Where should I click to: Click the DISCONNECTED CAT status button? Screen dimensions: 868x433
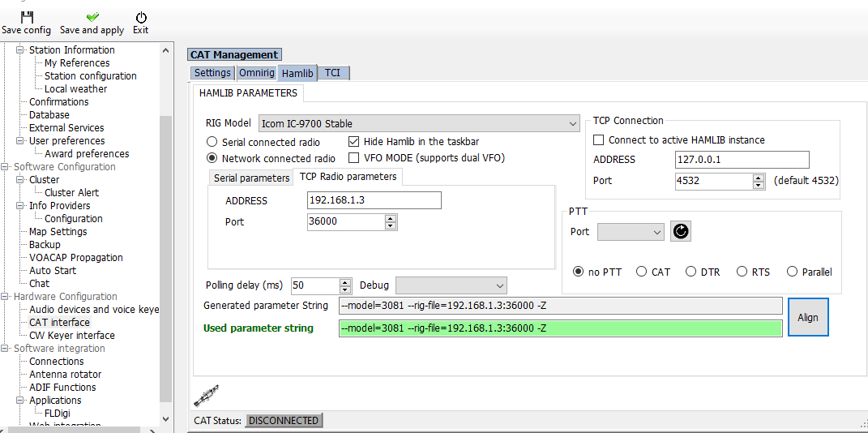tap(284, 421)
